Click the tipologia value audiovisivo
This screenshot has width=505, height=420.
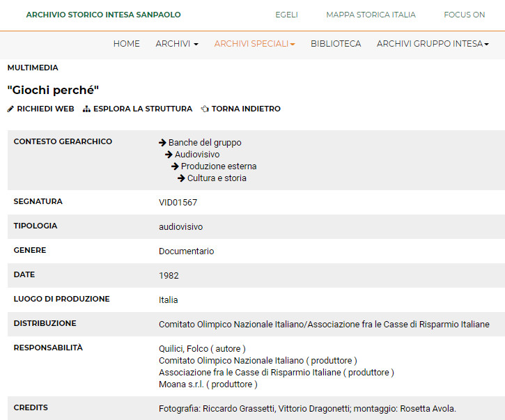click(x=180, y=227)
